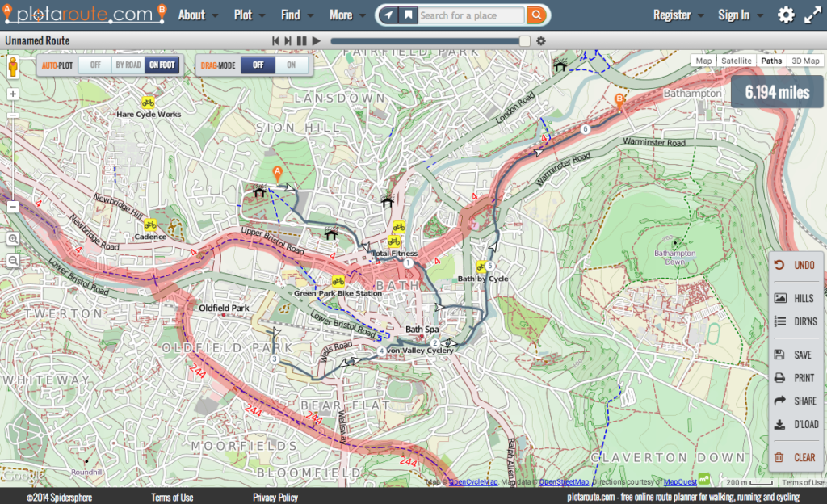Print the route

796,378
